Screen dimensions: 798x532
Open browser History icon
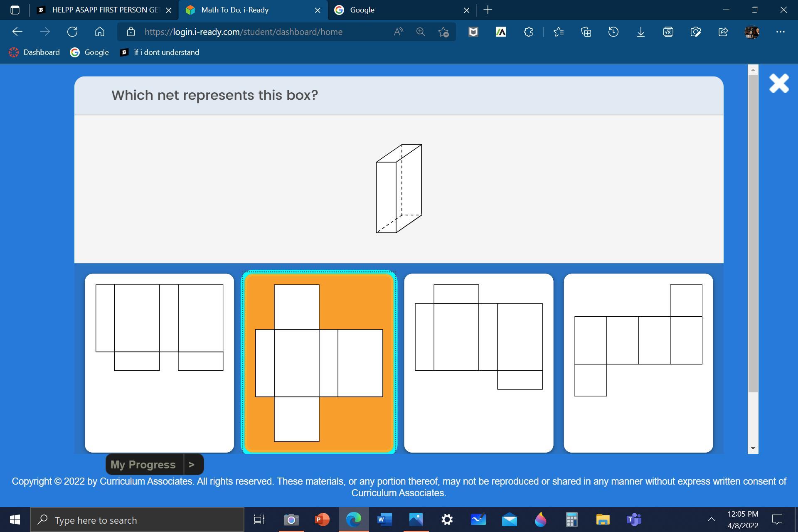[613, 32]
